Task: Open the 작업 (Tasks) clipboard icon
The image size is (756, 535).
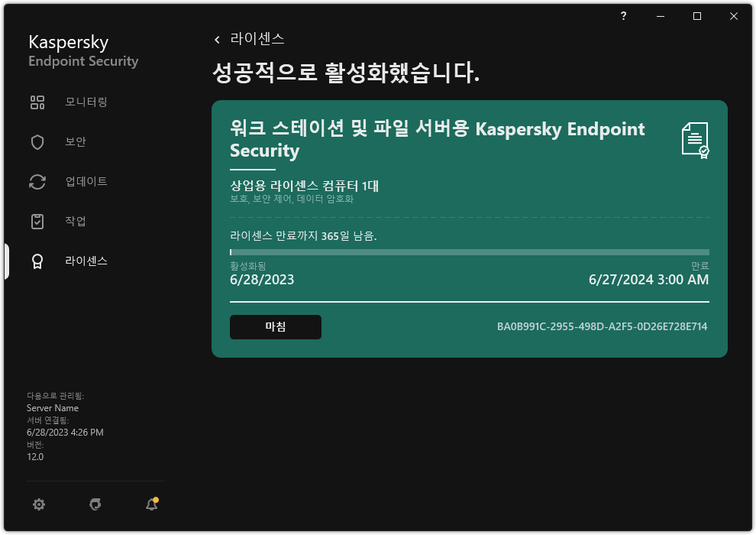Action: click(x=37, y=221)
